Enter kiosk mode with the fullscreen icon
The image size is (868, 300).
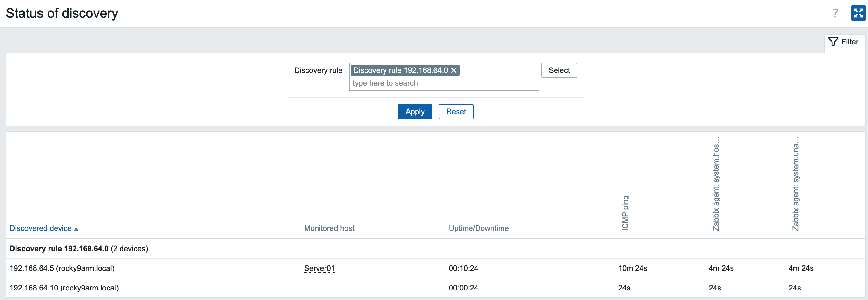pos(858,13)
